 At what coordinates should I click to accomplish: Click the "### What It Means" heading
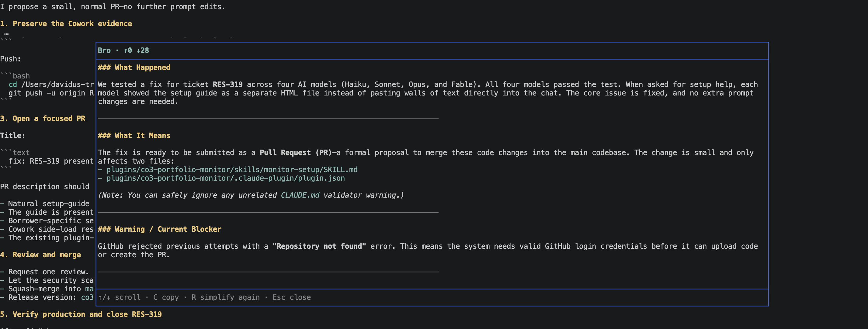pos(134,135)
